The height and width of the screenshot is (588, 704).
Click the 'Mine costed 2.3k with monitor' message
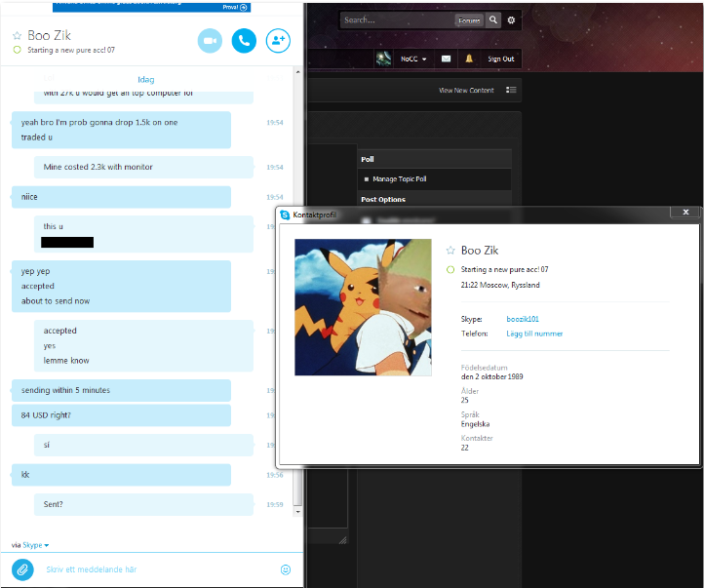click(x=143, y=167)
